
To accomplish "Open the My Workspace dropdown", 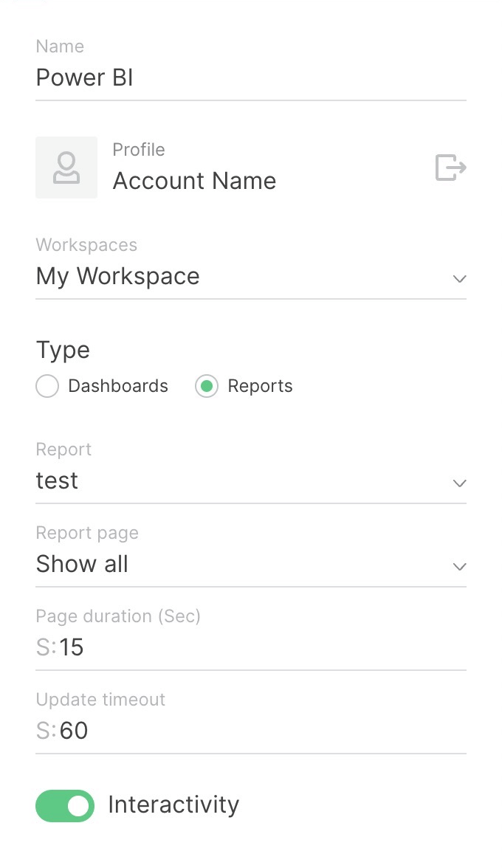I will coord(251,276).
